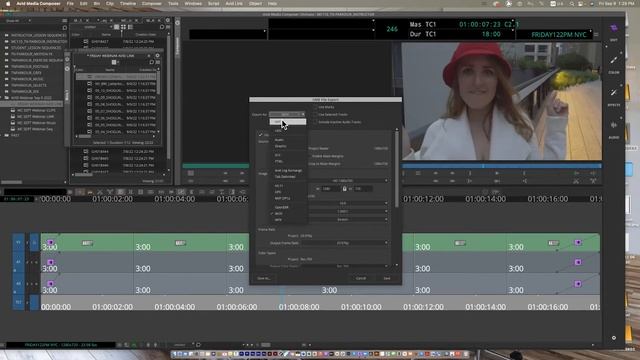This screenshot has width=640, height=360.
Task: Enable the Use Selected Tracks checkbox
Action: coord(315,114)
